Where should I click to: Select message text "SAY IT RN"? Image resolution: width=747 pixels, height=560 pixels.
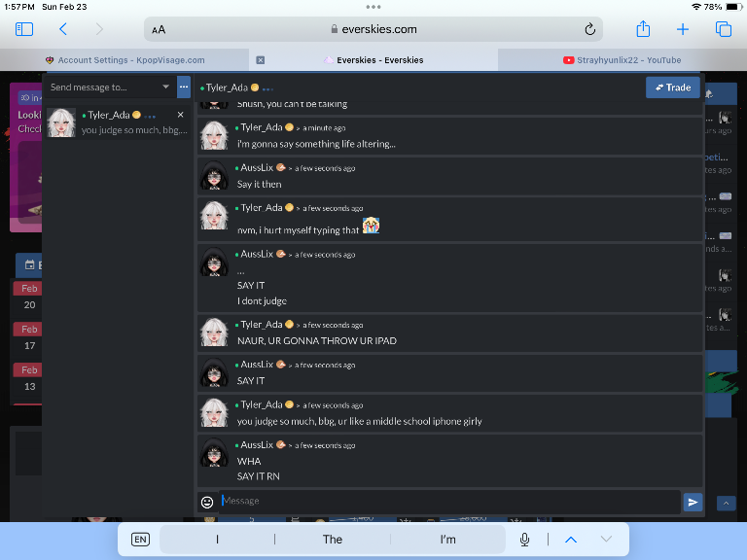coord(258,476)
